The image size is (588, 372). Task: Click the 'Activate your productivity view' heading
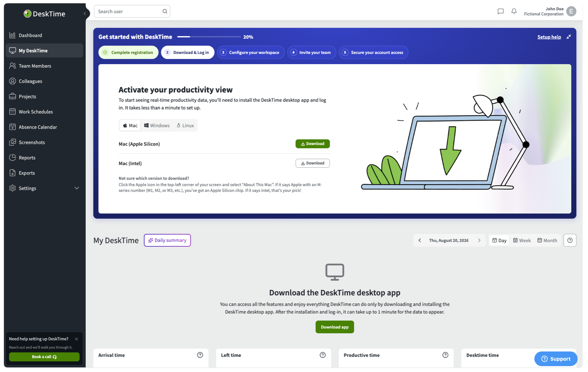pyautogui.click(x=176, y=89)
